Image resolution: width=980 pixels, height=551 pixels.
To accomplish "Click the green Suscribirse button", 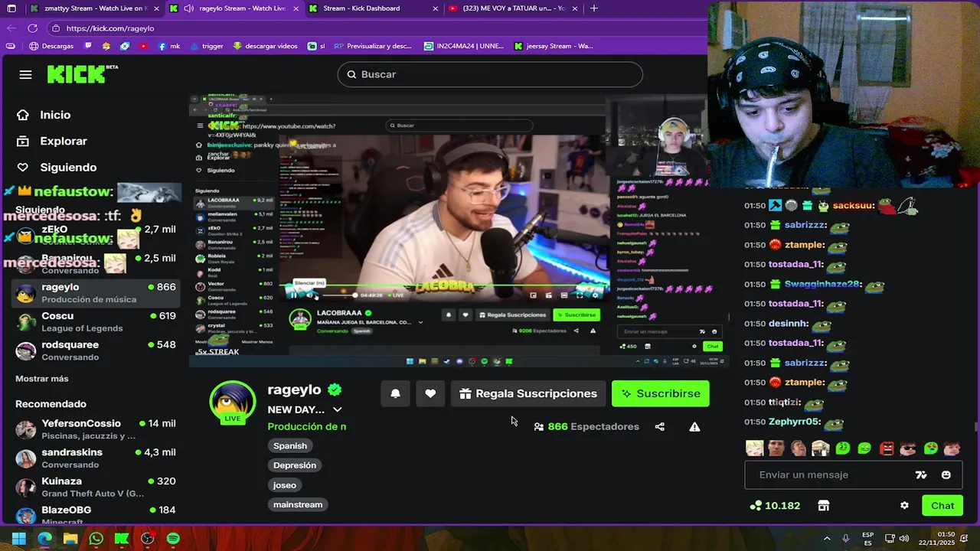I will (x=661, y=393).
